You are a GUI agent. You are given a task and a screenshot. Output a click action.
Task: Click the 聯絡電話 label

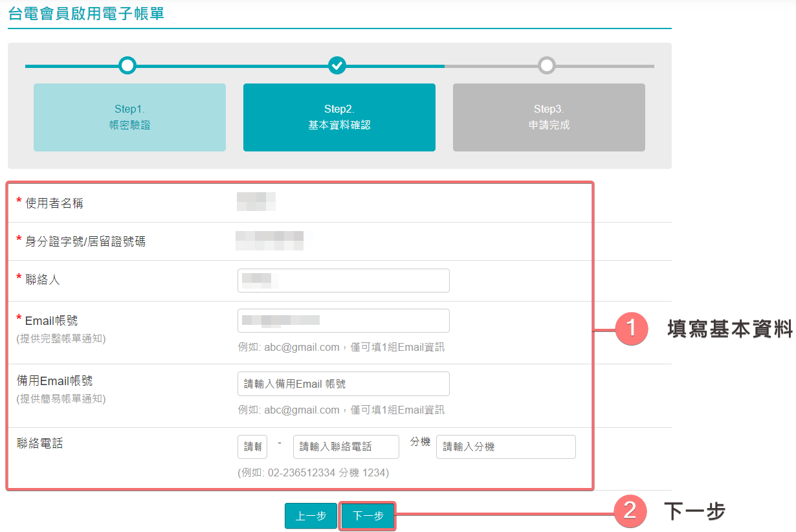point(40,444)
